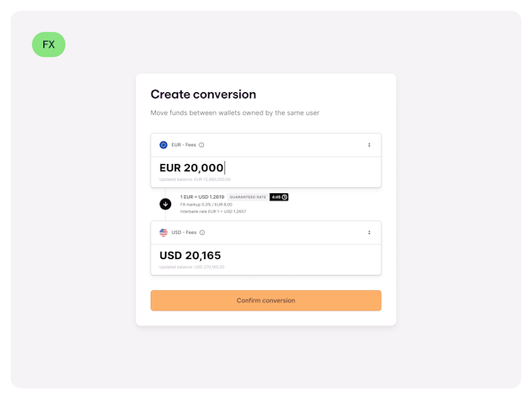Click the EUR flag icon

point(163,145)
